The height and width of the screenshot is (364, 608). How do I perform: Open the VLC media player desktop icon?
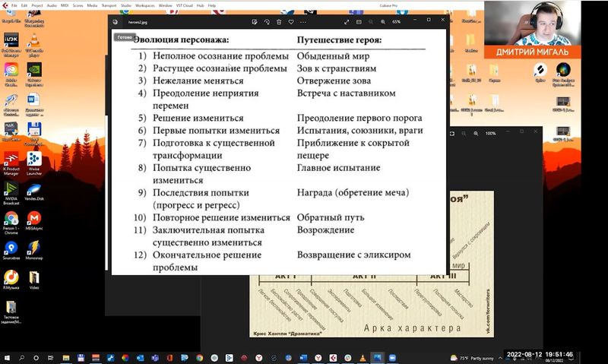[x=34, y=43]
